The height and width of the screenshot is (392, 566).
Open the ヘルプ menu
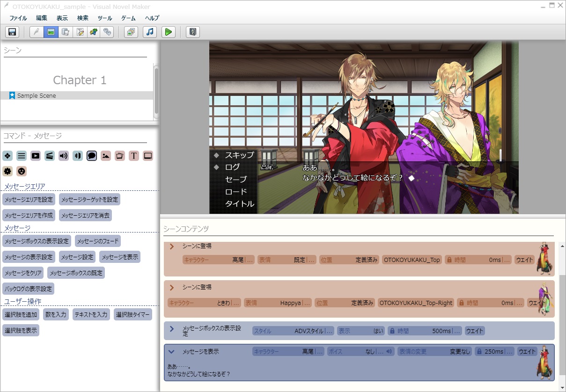click(152, 18)
